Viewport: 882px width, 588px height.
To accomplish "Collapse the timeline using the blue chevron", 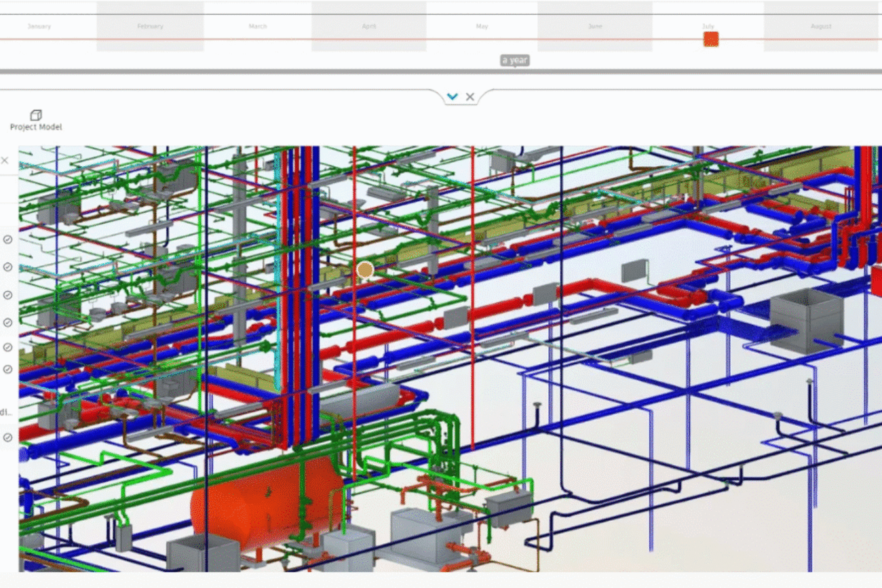I will (x=453, y=97).
